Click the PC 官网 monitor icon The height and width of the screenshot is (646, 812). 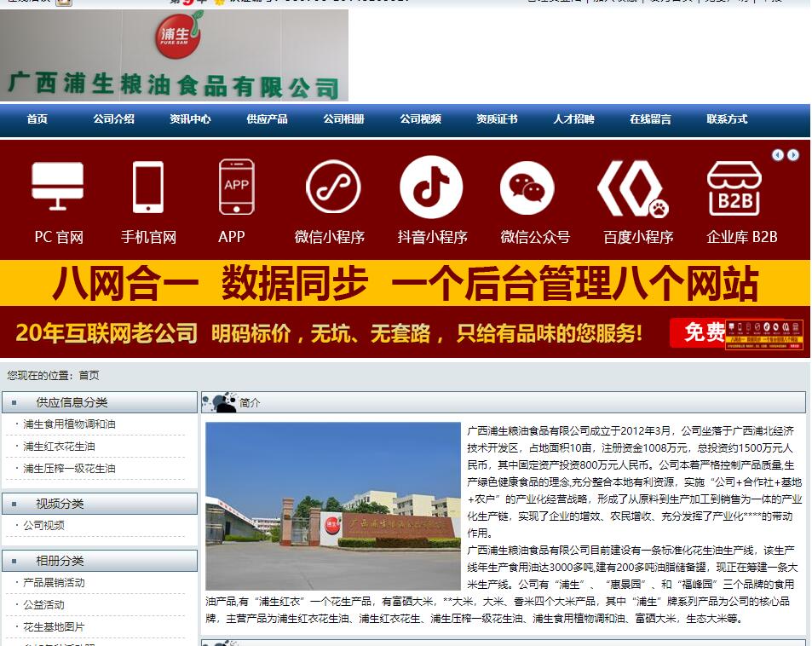click(57, 187)
